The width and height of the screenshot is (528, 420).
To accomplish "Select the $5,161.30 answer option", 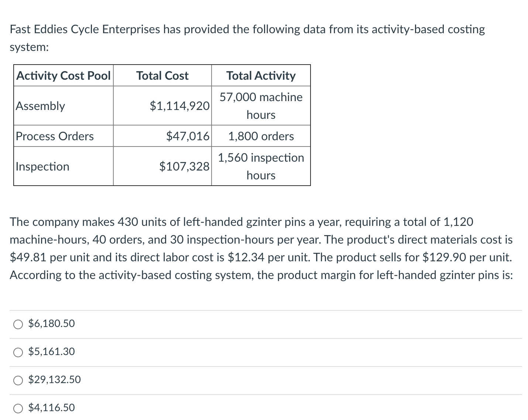I will [x=17, y=352].
